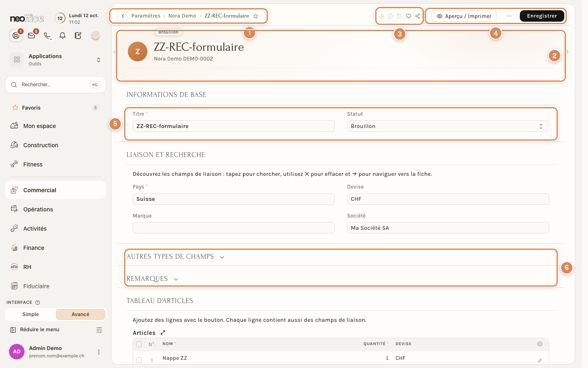Tick the select-all Articles checkbox
Image resolution: width=588 pixels, height=368 pixels.
click(139, 344)
